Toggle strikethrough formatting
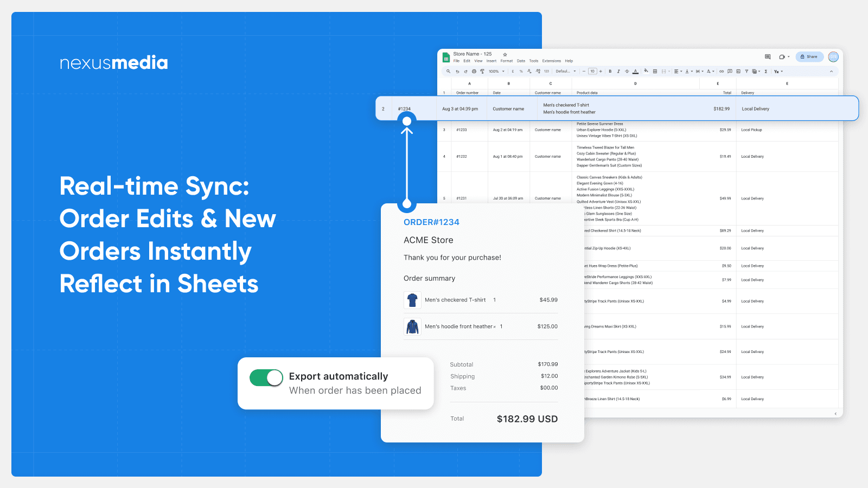The width and height of the screenshot is (868, 488). pyautogui.click(x=627, y=72)
